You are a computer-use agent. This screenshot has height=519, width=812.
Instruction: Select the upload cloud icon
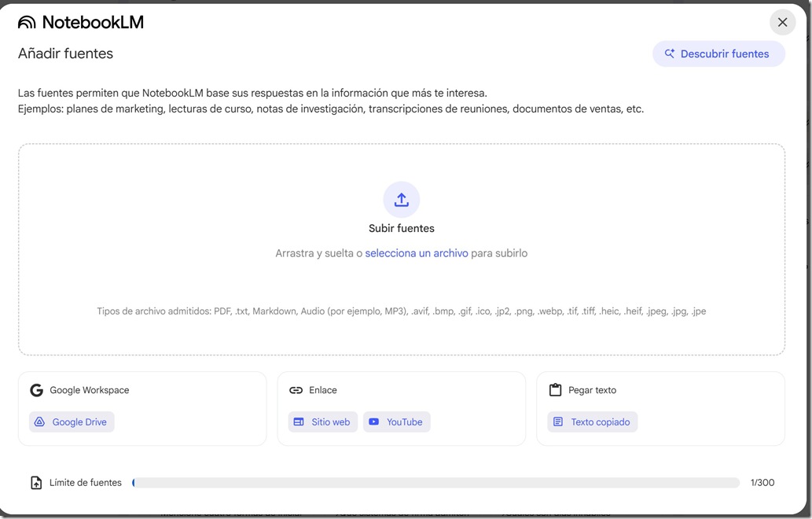[x=401, y=199]
